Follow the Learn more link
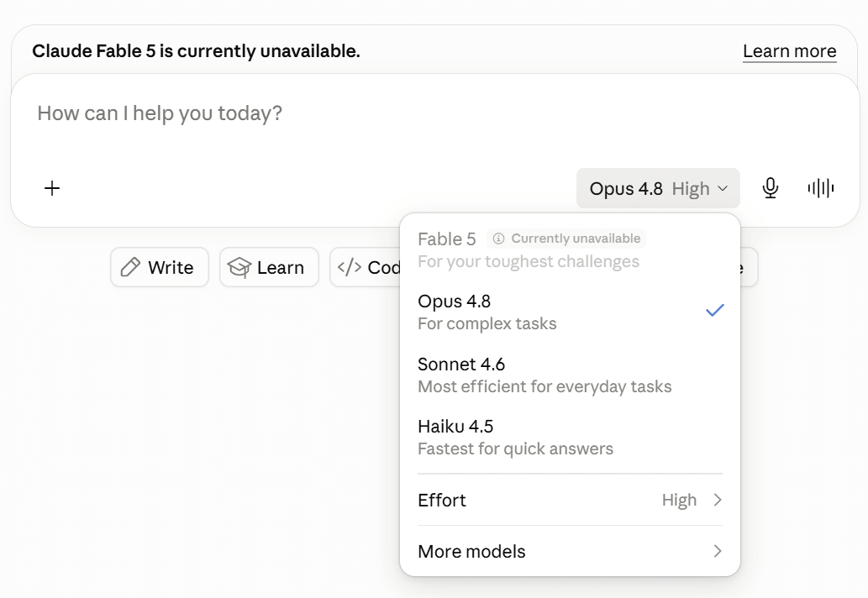 (789, 51)
